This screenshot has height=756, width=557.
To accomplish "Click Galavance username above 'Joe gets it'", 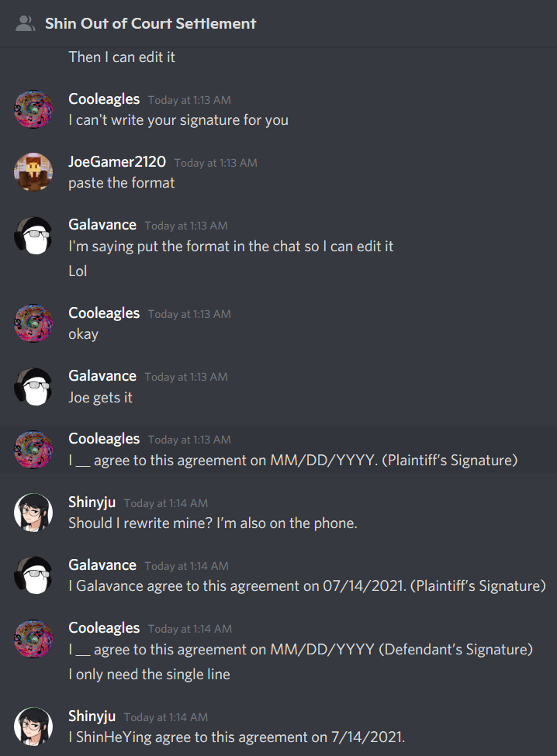I will tap(102, 375).
